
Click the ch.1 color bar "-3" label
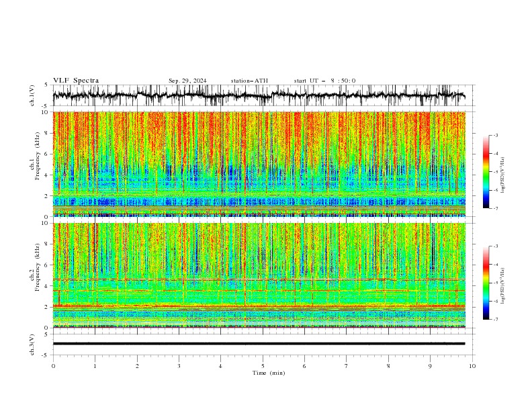[495, 135]
